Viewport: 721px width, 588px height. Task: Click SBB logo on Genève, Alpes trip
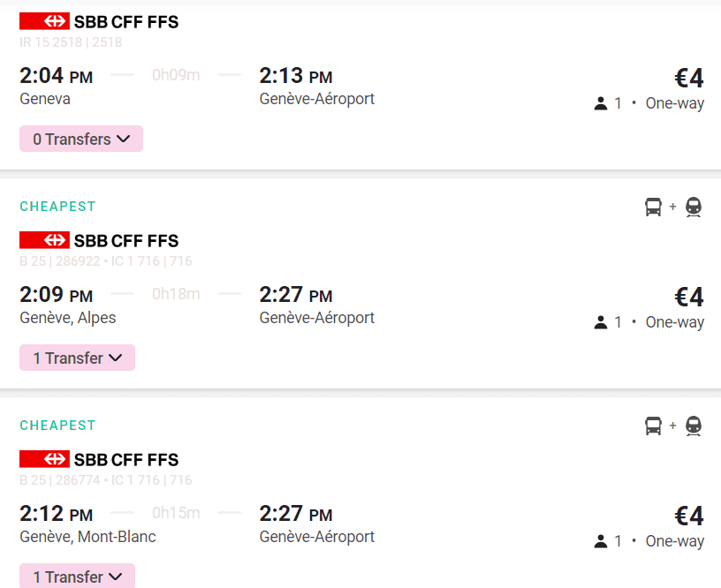pyautogui.click(x=44, y=240)
